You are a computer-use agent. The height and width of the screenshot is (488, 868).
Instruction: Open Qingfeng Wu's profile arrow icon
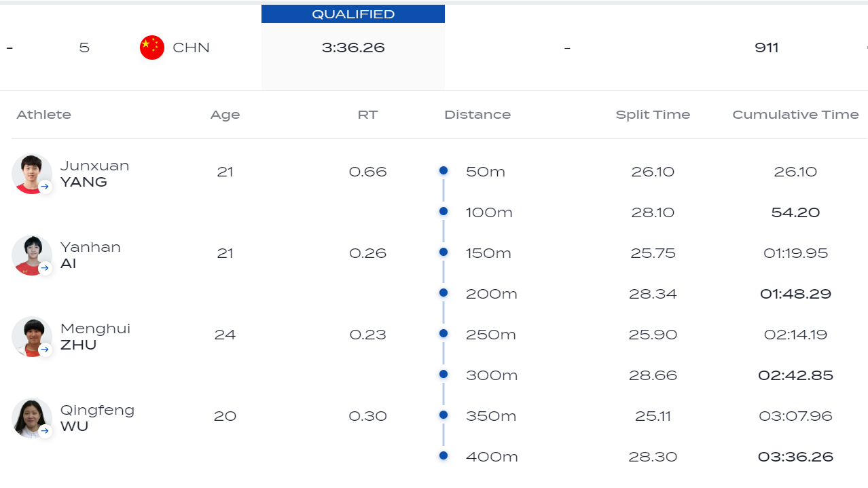click(46, 431)
